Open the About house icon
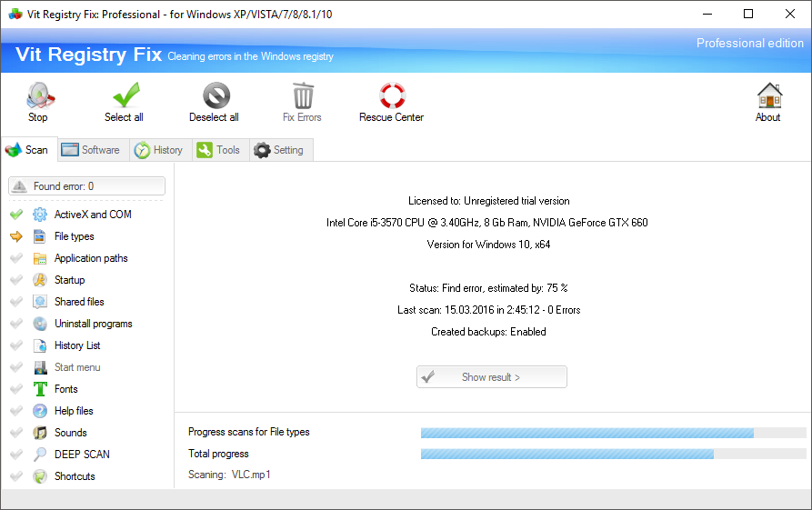812x510 pixels. tap(769, 95)
